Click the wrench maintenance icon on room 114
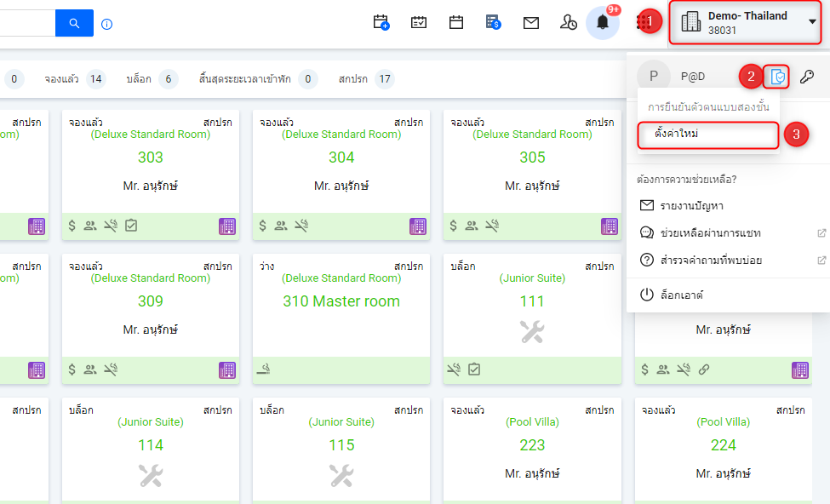The image size is (830, 504). (151, 476)
